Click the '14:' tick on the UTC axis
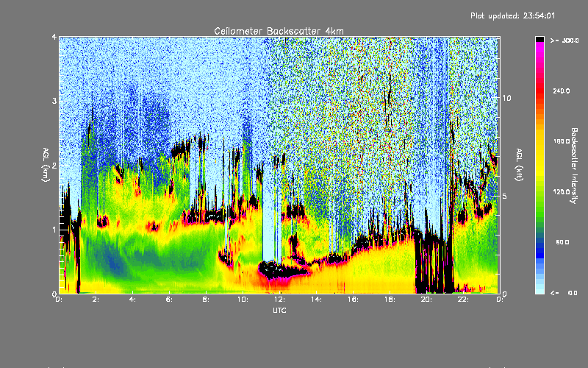Image resolution: width=588 pixels, height=368 pixels. click(x=316, y=300)
